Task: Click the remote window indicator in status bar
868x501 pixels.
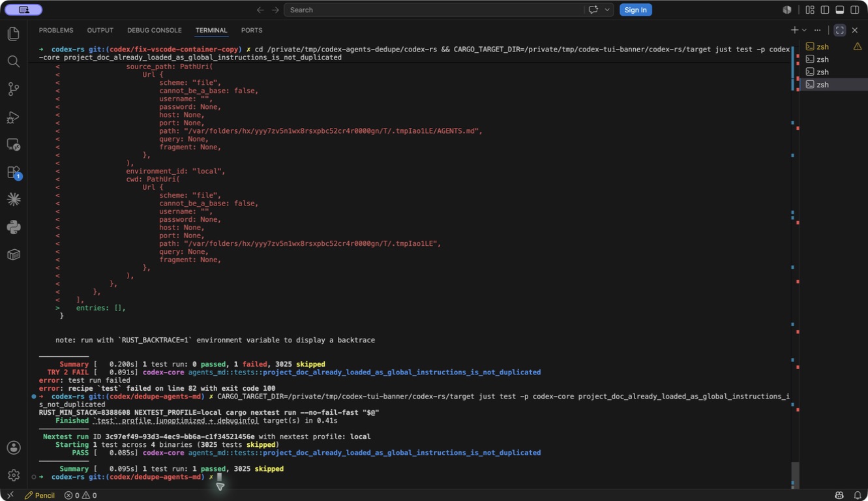Action: pos(9,495)
